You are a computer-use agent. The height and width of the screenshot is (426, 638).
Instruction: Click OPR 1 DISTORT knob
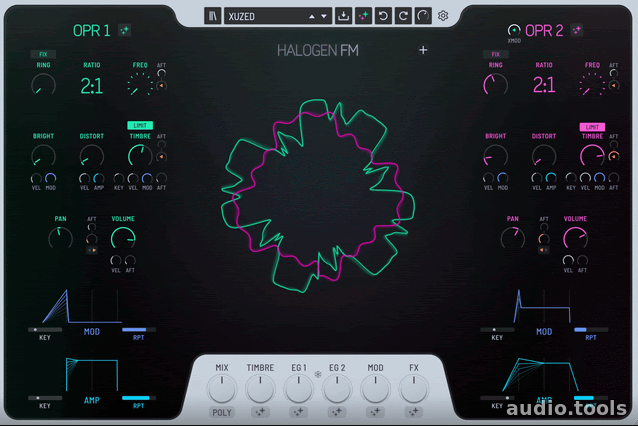coord(92,156)
